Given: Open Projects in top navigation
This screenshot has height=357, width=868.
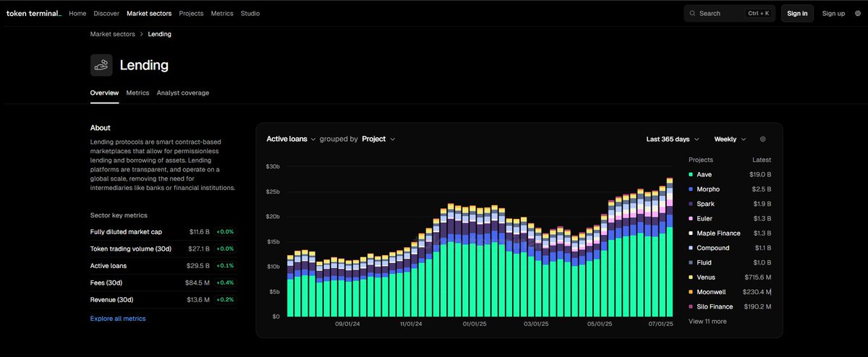Looking at the screenshot, I should pos(191,13).
